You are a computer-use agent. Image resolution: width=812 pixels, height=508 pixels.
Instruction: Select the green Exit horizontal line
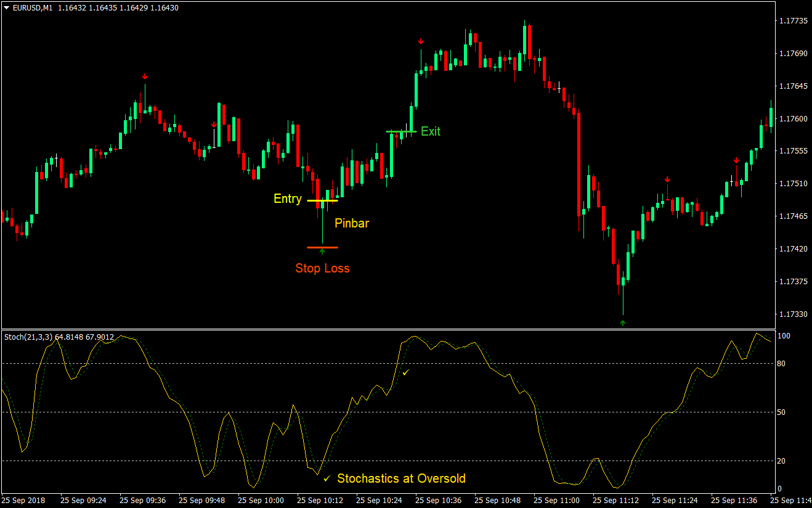(x=402, y=131)
